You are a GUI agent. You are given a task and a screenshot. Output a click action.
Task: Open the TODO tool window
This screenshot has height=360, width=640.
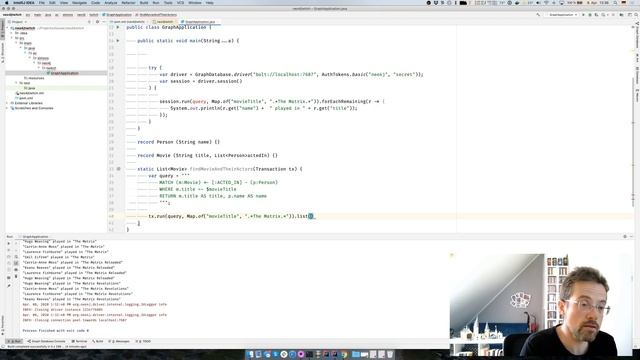tap(144, 341)
